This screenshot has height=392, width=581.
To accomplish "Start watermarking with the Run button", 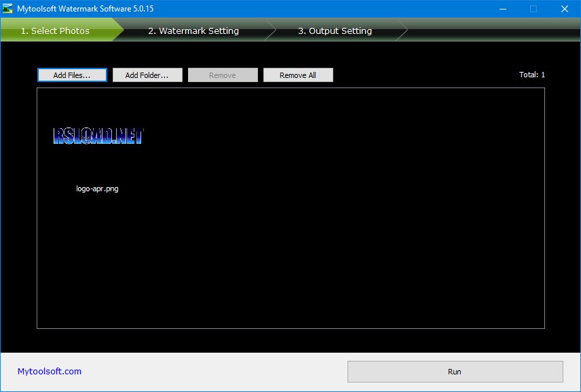I will (x=455, y=372).
